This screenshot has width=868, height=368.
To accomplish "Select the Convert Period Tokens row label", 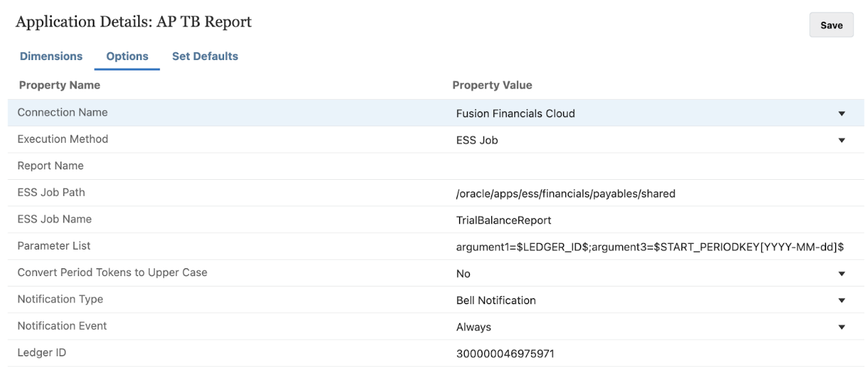I will tap(112, 273).
